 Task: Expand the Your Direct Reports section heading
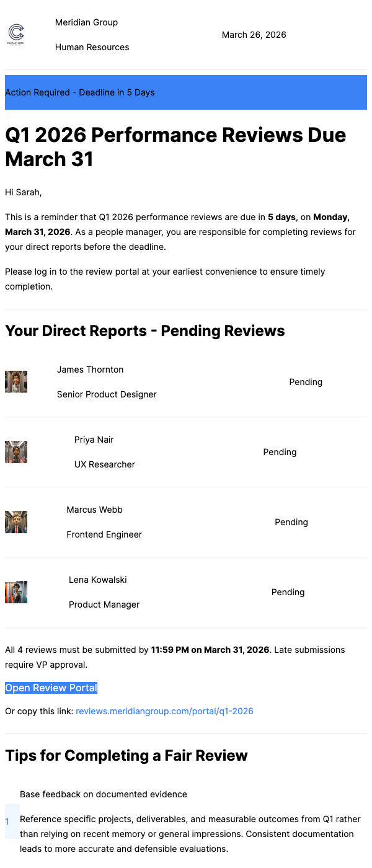[144, 330]
